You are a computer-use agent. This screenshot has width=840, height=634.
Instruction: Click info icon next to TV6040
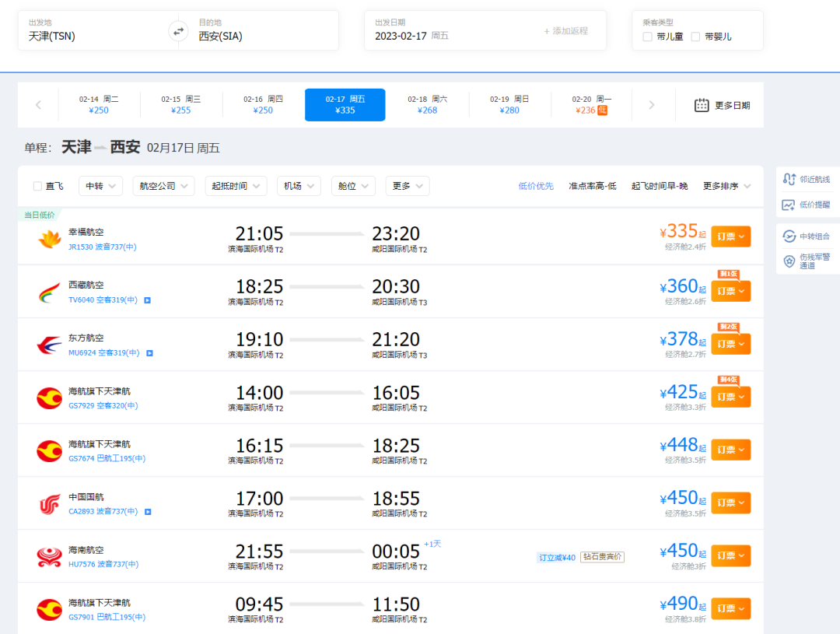pos(147,300)
